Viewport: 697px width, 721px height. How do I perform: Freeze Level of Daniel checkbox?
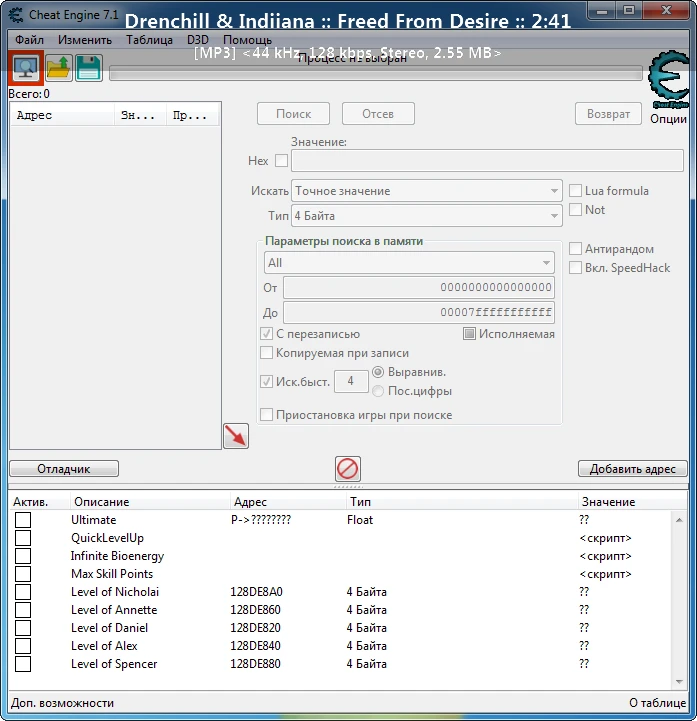[23, 628]
